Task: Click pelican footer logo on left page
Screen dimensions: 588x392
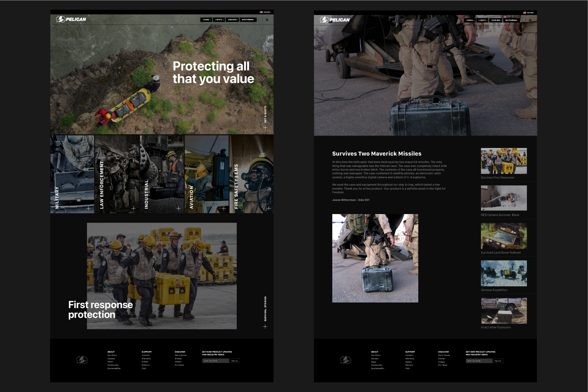Action: tap(82, 360)
